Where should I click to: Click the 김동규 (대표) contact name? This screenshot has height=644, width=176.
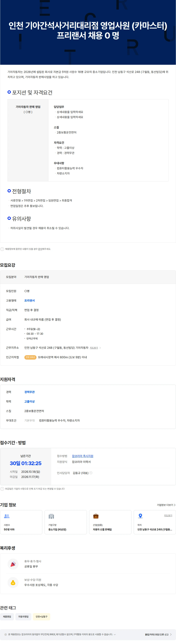click(80, 473)
